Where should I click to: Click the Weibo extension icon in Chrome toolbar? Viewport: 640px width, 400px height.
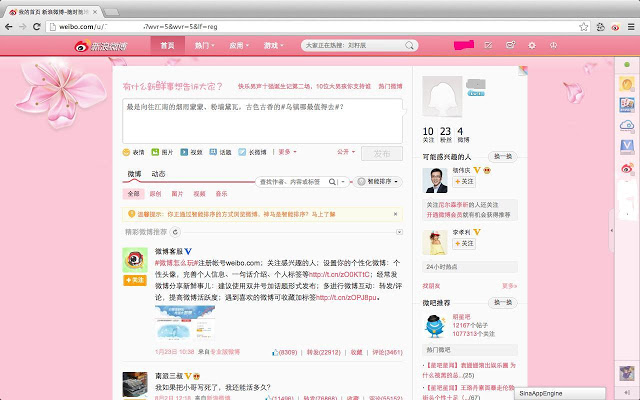click(616, 27)
